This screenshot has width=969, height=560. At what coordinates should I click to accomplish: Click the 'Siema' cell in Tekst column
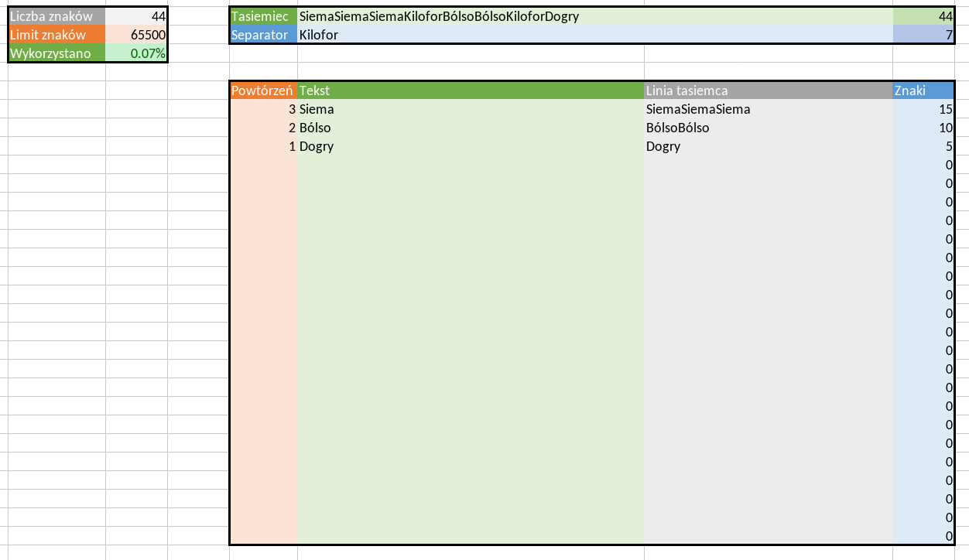(470, 109)
